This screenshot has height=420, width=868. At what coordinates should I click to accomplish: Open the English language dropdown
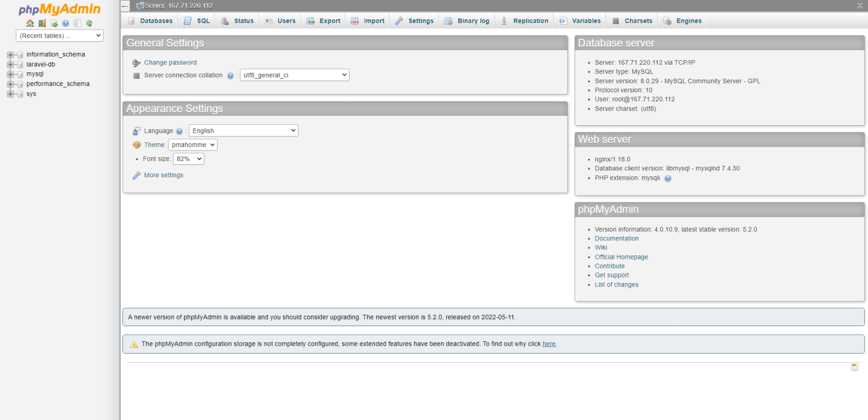point(243,131)
